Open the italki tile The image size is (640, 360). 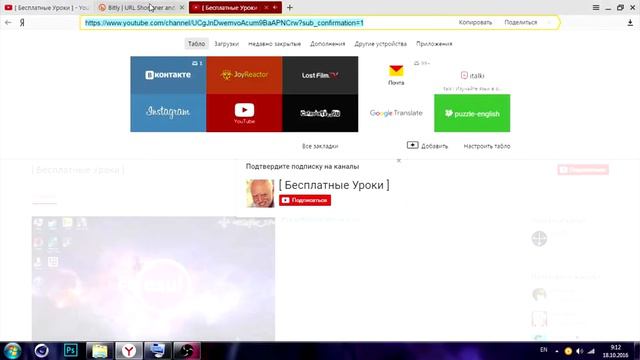point(472,75)
